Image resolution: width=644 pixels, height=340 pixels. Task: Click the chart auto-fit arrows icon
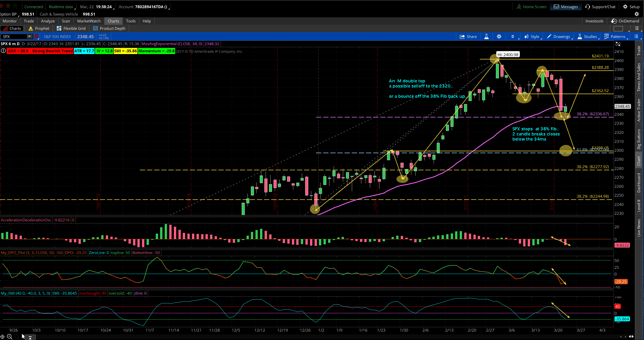point(618,44)
